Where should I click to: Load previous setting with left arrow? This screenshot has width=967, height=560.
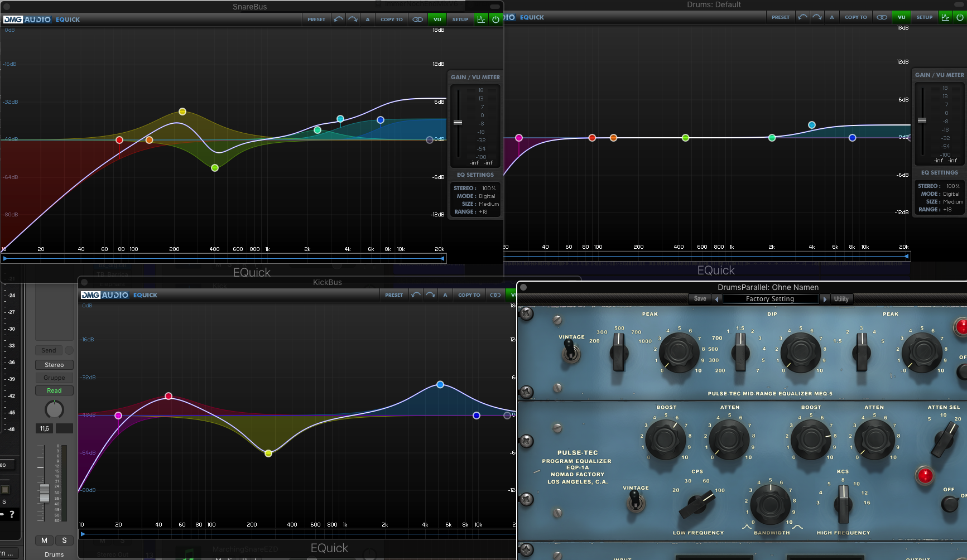(x=717, y=299)
